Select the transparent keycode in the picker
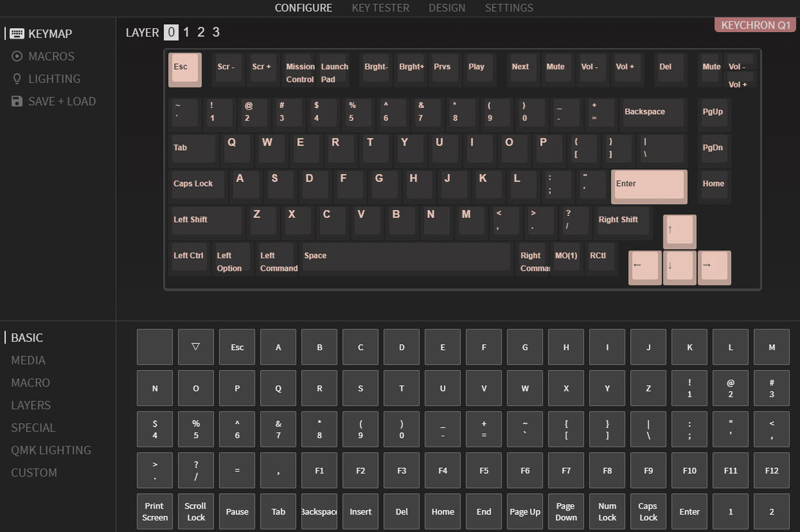This screenshot has height=532, width=800. [x=195, y=347]
